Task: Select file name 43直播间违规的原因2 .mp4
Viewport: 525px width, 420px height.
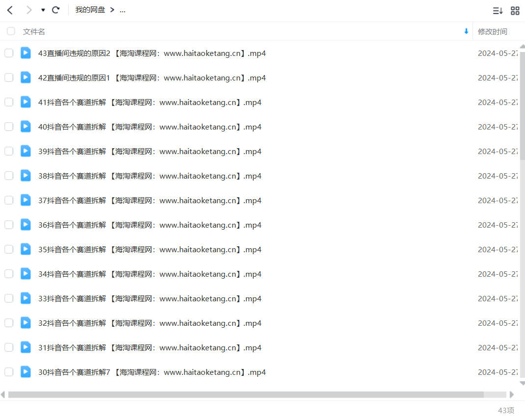Action: pyautogui.click(x=152, y=53)
